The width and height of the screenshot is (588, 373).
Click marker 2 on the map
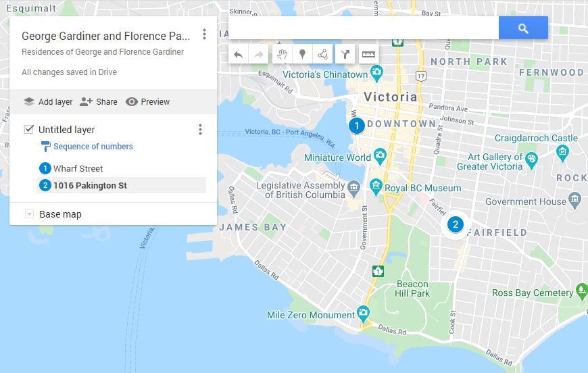[x=456, y=224]
